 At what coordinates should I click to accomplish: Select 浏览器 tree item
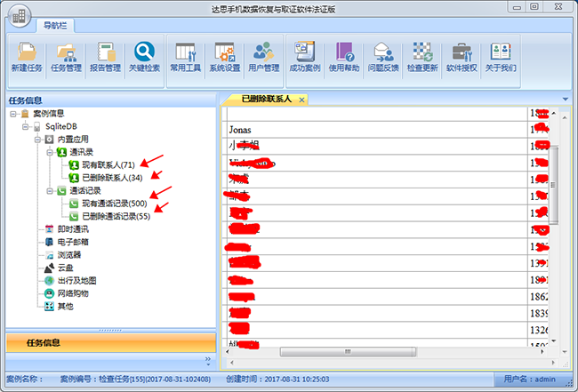[69, 255]
